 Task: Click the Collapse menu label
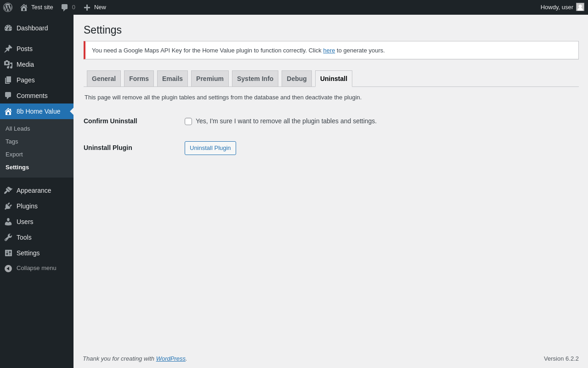[36, 268]
